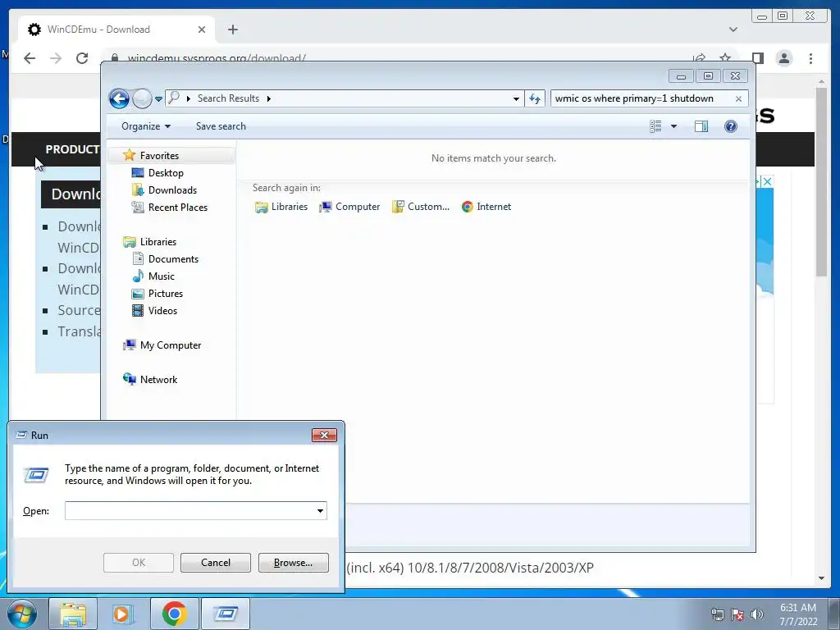Viewport: 840px width, 630px height.
Task: Close the ad on the webpage
Action: click(767, 181)
